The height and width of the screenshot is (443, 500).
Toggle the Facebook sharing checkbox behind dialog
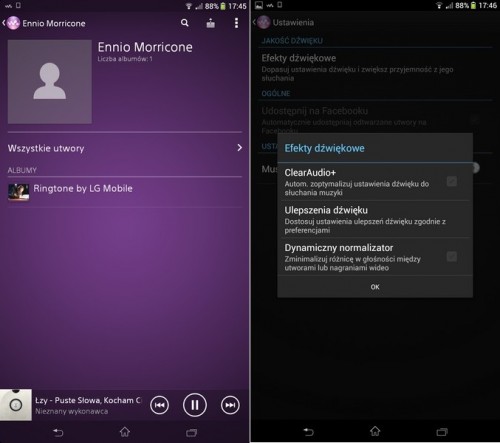coord(474,119)
